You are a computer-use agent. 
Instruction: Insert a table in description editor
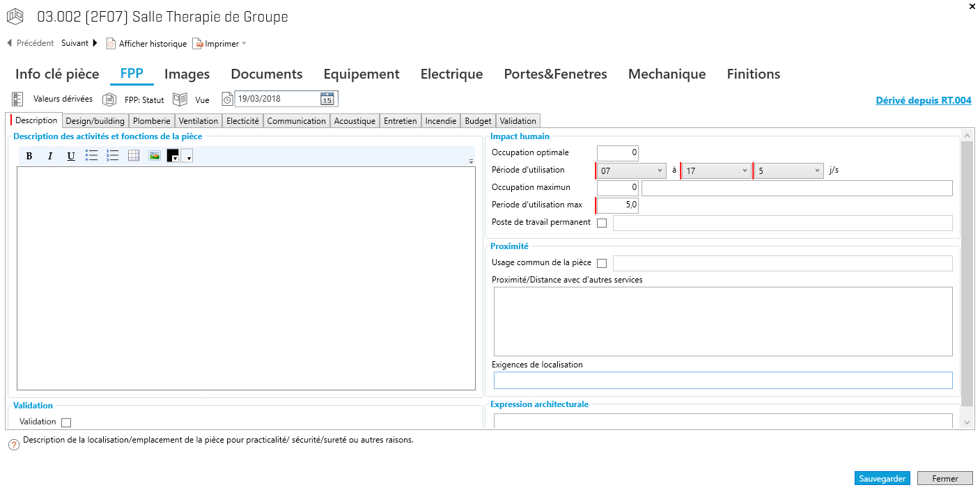pos(134,155)
